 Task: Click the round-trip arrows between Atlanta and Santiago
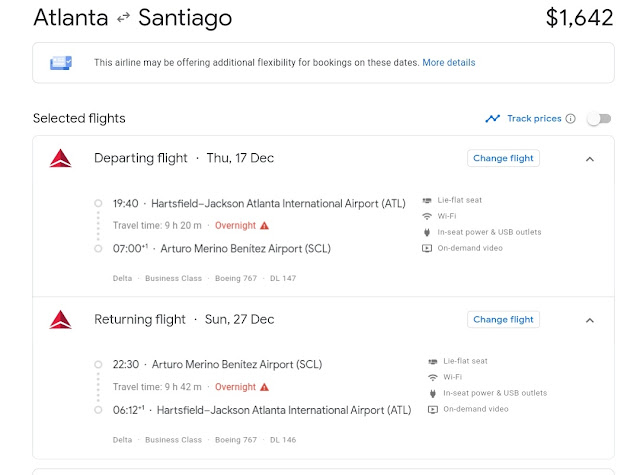[x=124, y=19]
